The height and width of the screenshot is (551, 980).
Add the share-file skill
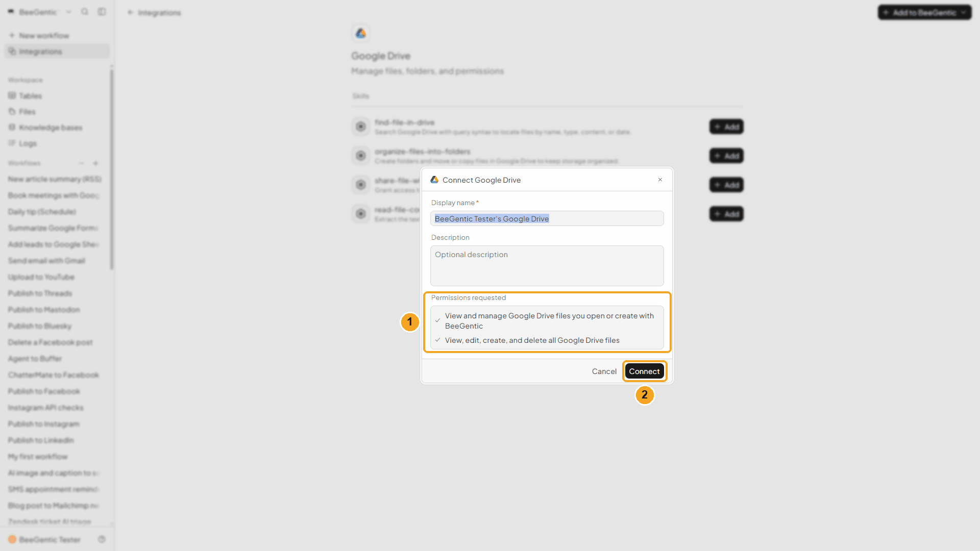click(x=726, y=185)
